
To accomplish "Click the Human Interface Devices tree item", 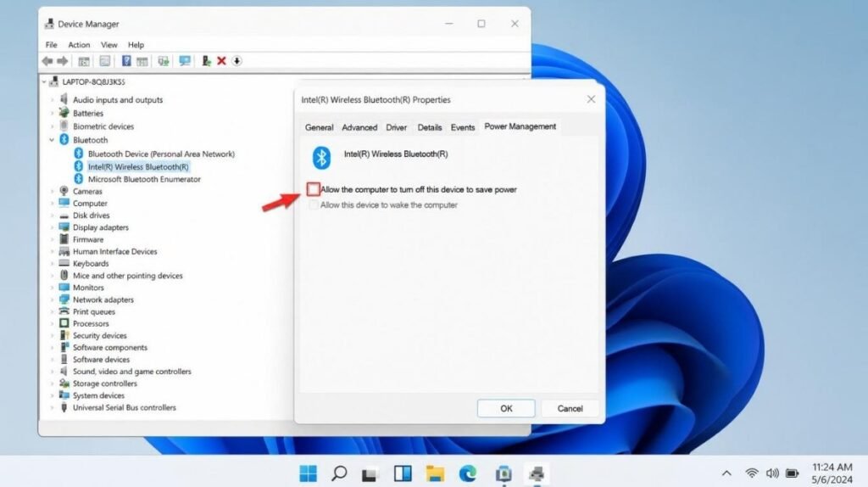I will pyautogui.click(x=114, y=251).
